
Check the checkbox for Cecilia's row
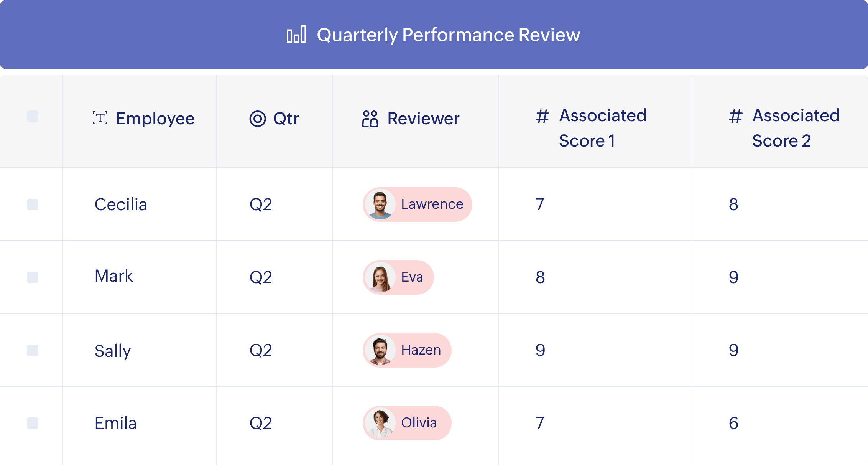[33, 204]
